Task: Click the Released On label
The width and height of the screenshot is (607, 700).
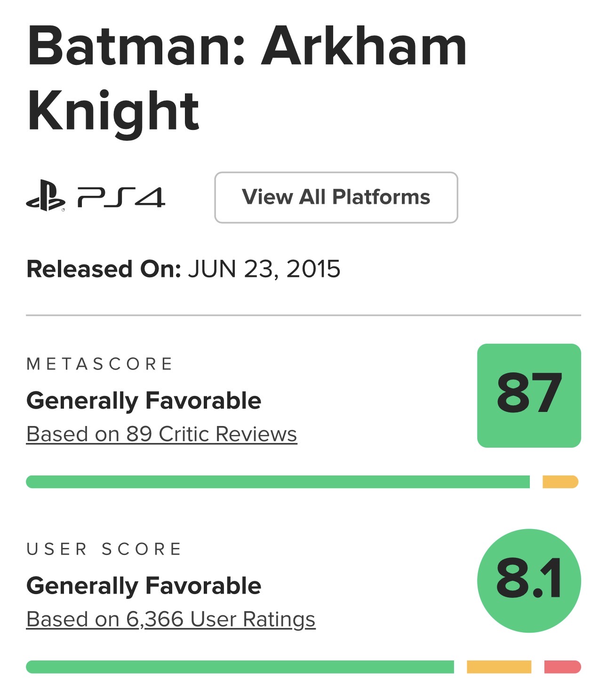Action: click(x=104, y=269)
